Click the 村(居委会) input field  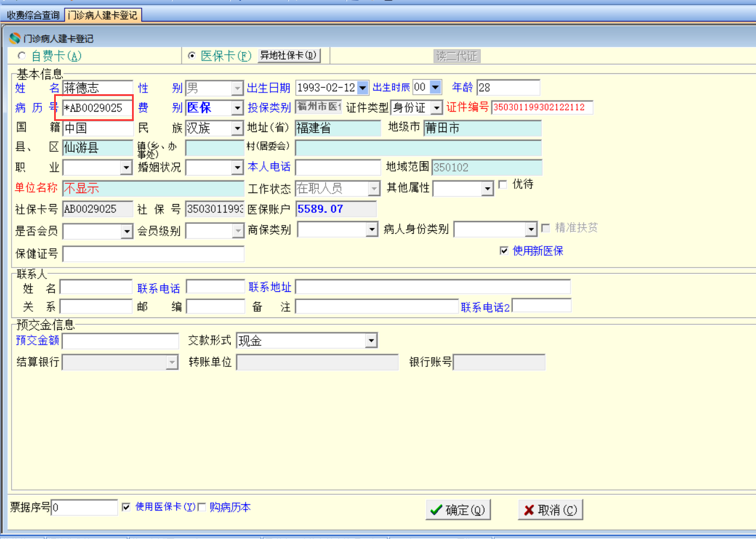tap(418, 148)
